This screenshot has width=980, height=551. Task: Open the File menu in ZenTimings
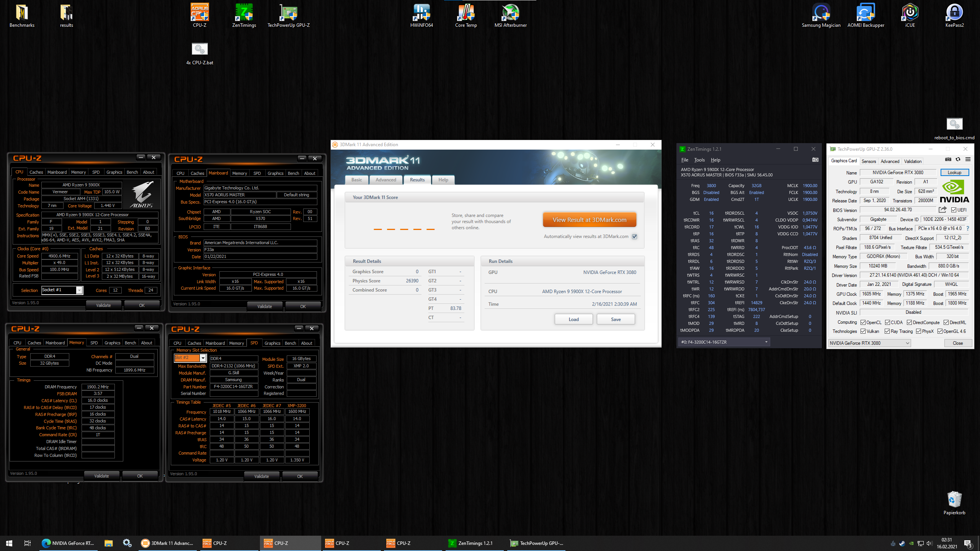684,160
